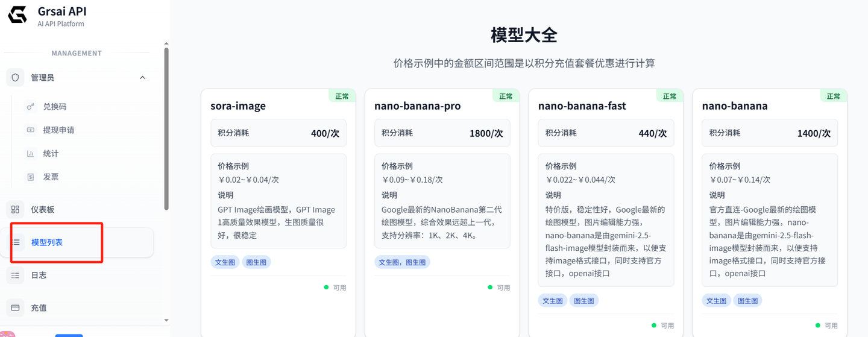
Task: Select the 文生图 tag on sora-image card
Action: (225, 262)
